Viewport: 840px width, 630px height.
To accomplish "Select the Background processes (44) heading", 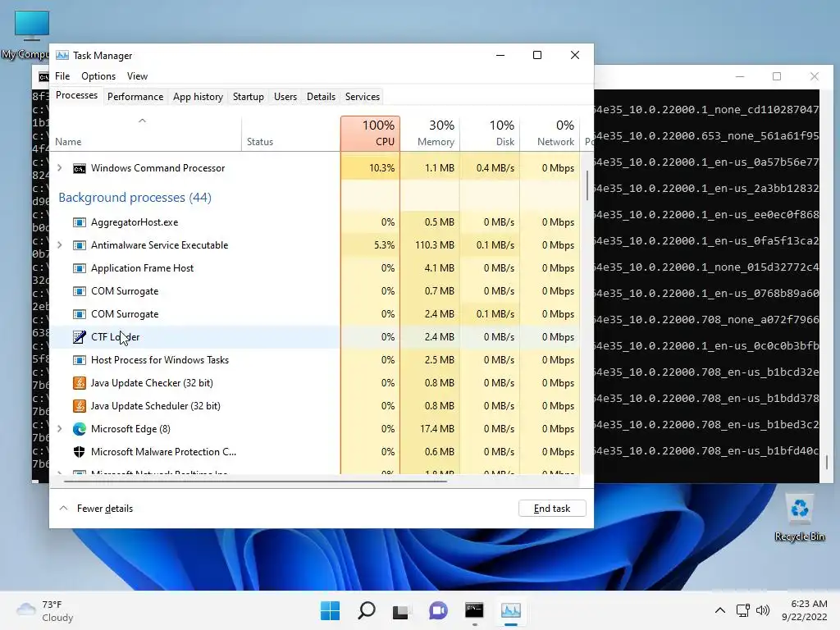I will click(135, 198).
